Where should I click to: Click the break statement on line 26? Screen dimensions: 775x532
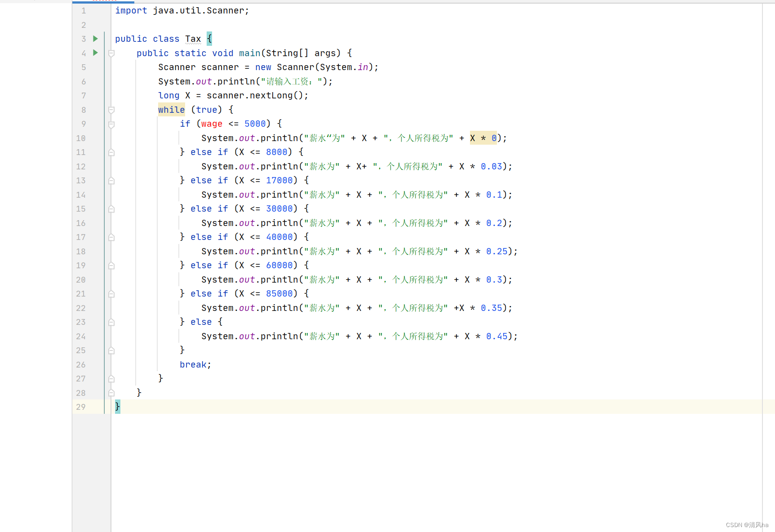(x=193, y=364)
